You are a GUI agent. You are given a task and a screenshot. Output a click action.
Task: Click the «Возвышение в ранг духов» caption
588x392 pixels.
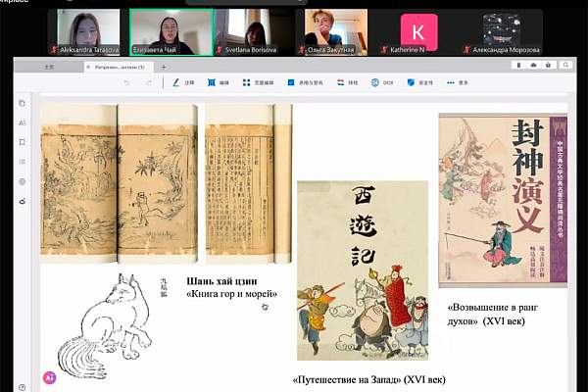[493, 314]
